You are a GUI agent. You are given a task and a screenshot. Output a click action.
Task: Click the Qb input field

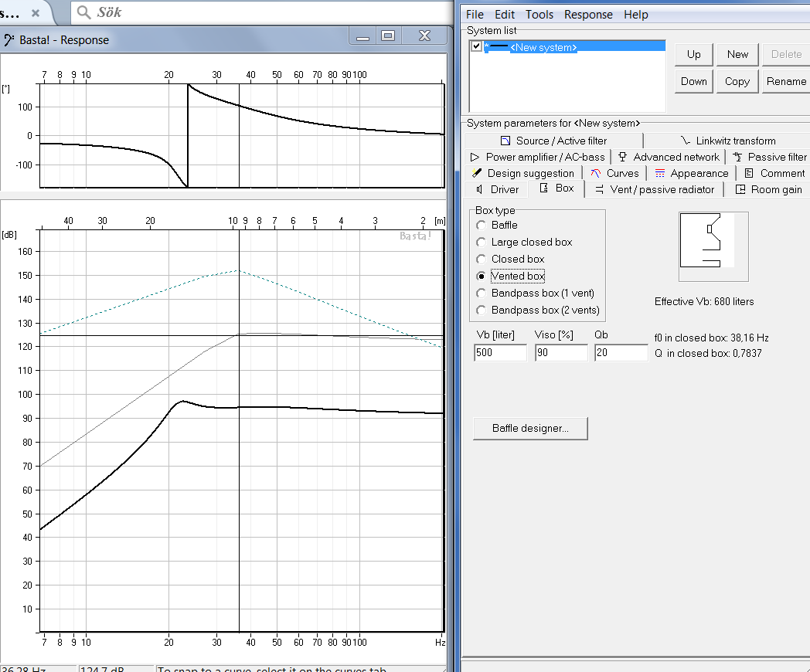pos(621,352)
